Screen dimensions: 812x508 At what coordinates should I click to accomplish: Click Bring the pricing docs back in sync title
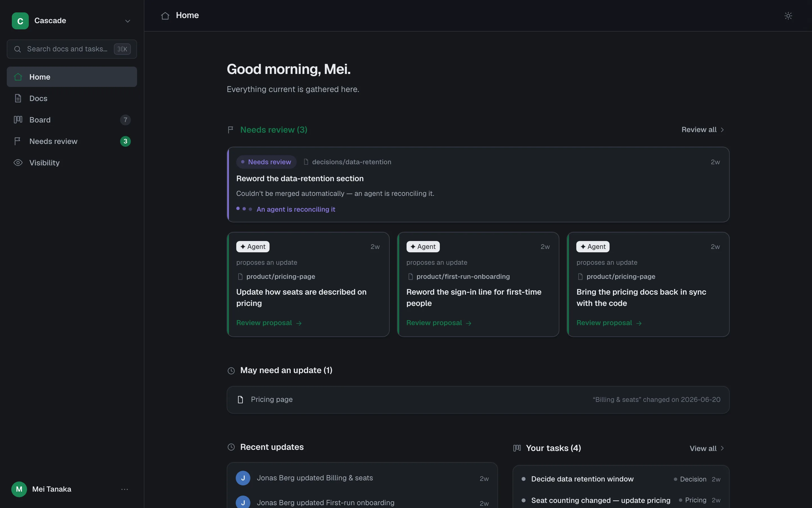[641, 298]
